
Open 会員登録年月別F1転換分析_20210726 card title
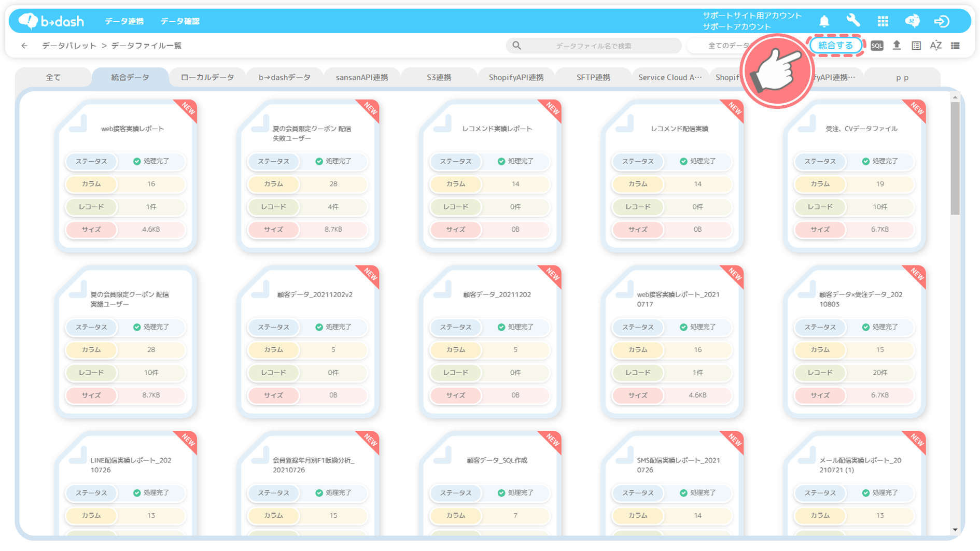click(314, 465)
